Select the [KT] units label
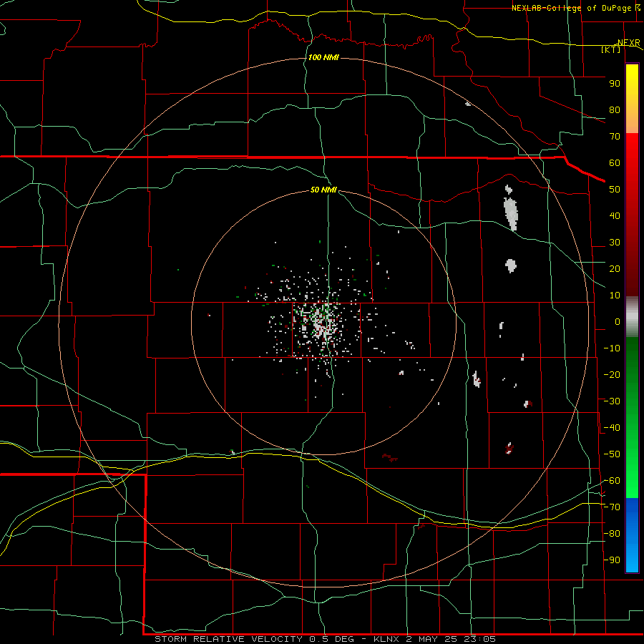The width and height of the screenshot is (644, 644). point(611,49)
